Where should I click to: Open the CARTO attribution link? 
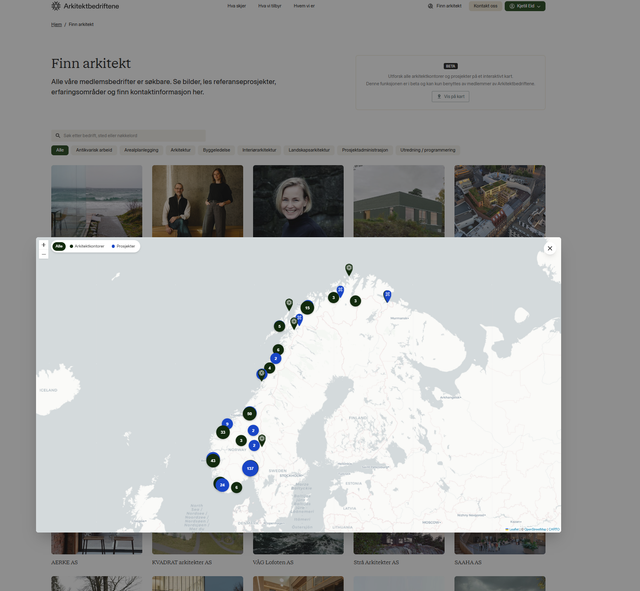pos(554,529)
